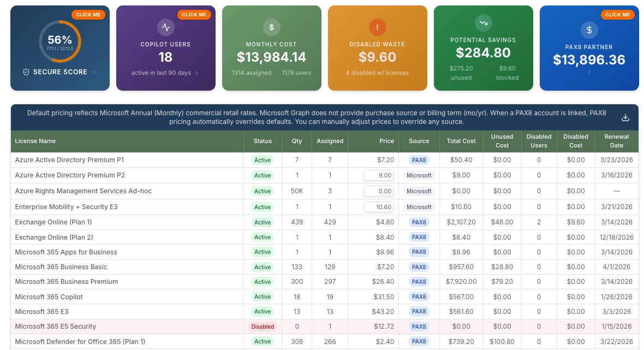The height and width of the screenshot is (350, 644).
Task: Sort by the Renewal Date column header
Action: point(617,141)
